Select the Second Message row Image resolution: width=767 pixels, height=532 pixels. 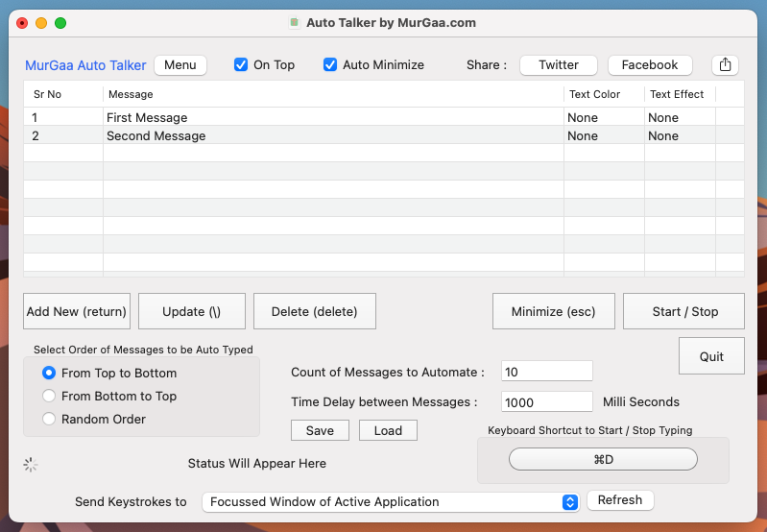click(384, 135)
